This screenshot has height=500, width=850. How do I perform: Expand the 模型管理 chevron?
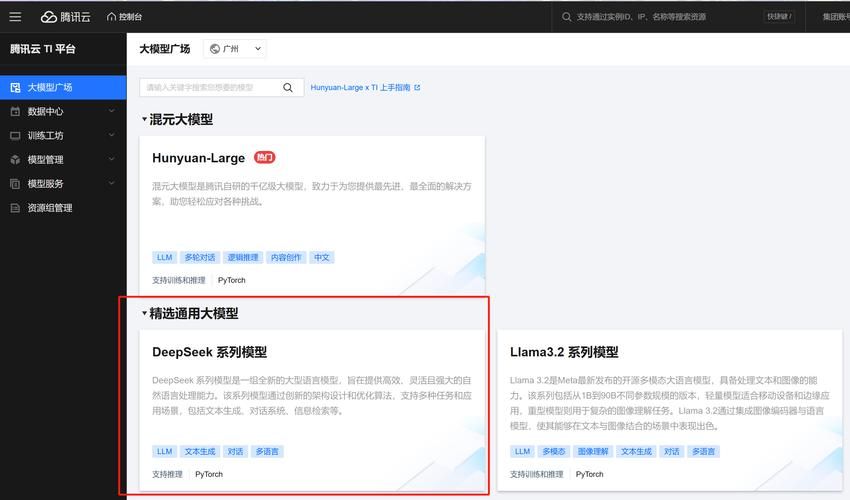111,159
